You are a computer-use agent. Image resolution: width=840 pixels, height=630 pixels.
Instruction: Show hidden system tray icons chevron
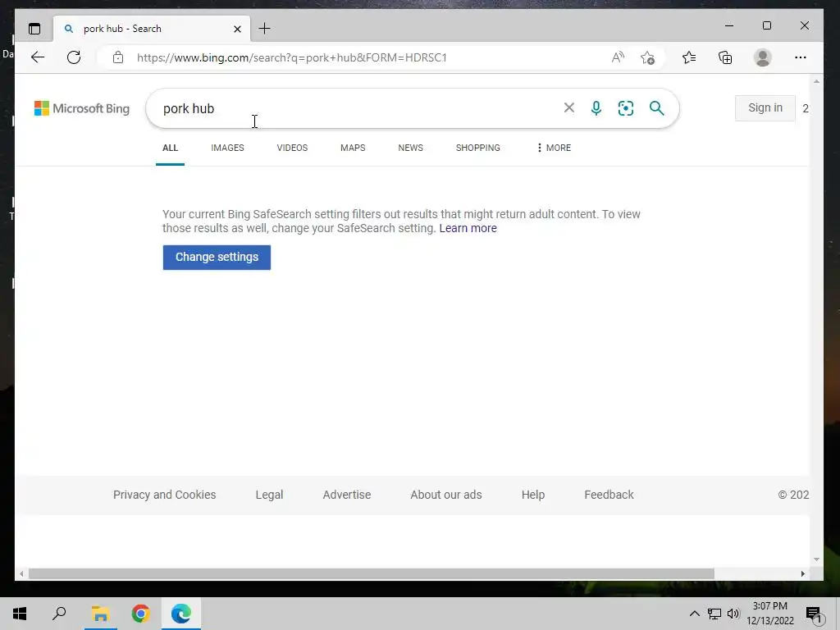[x=694, y=614]
